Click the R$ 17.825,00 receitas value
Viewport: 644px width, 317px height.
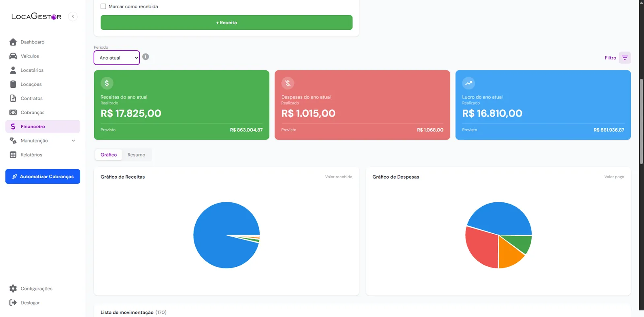pos(131,113)
